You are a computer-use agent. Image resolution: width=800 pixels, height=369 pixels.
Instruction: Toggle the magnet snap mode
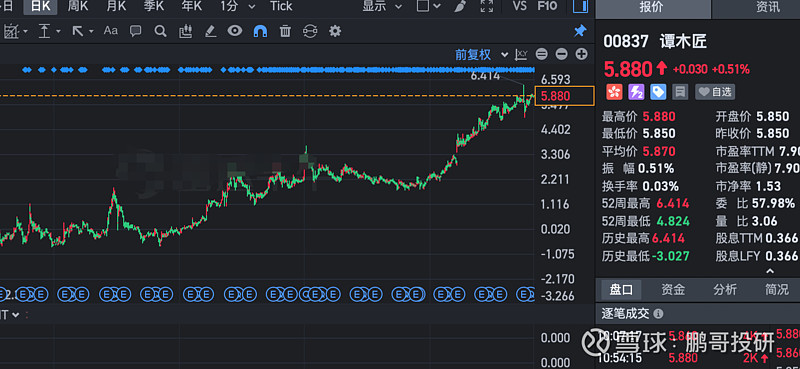click(260, 32)
